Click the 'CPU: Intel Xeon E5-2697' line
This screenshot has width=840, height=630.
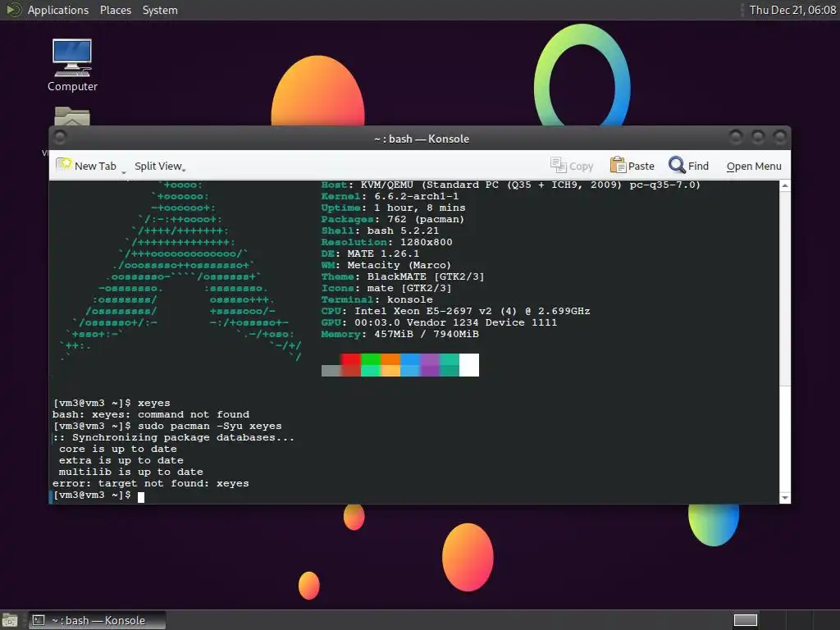click(x=455, y=311)
